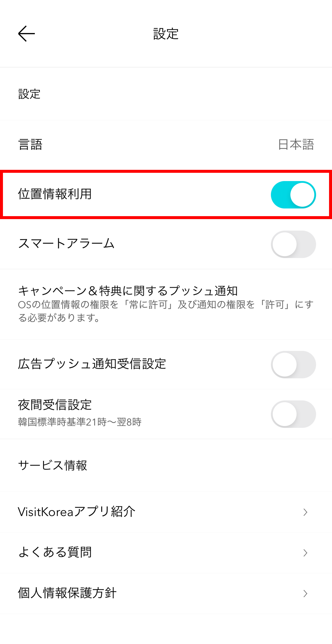Turn on 広告プッシュ通知受信設定
The height and width of the screenshot is (644, 332).
pyautogui.click(x=294, y=364)
